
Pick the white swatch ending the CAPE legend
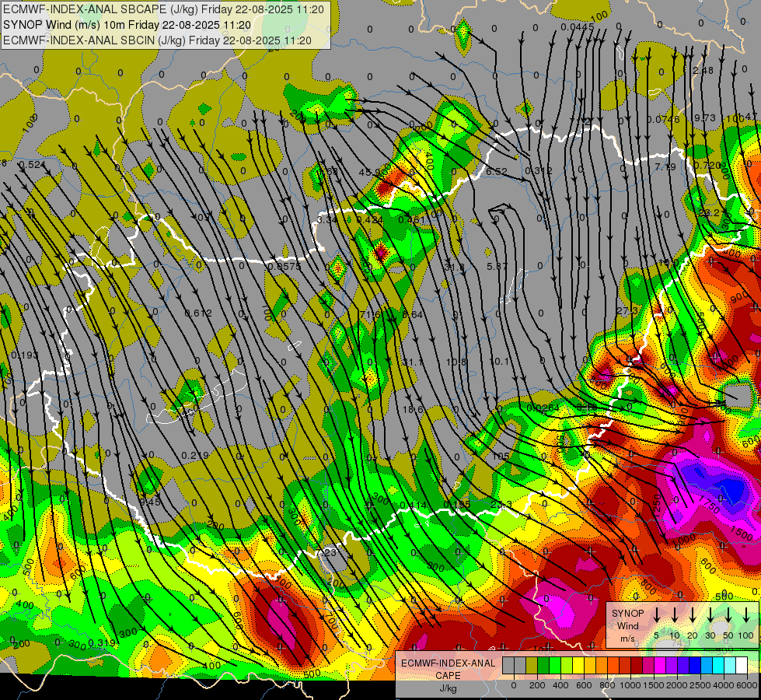click(x=741, y=665)
